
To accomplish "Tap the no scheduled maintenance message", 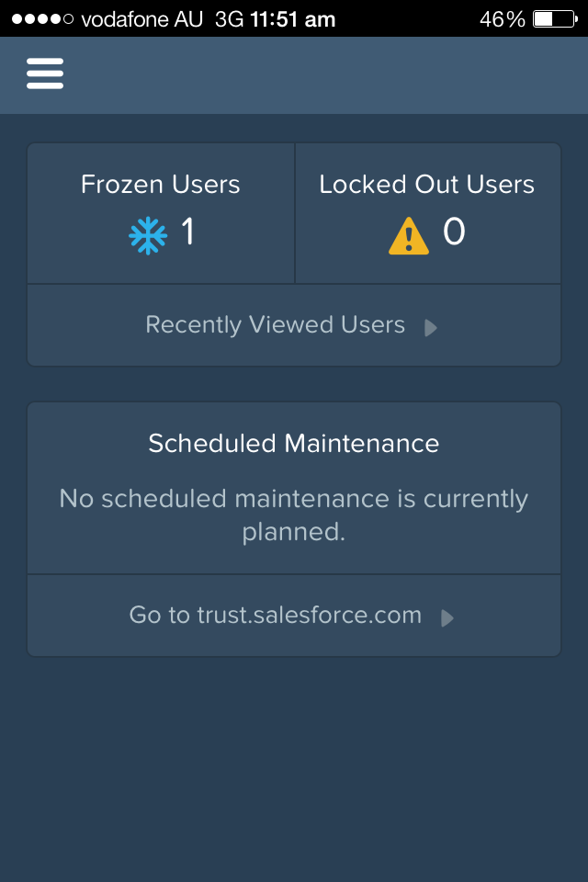I will tap(294, 514).
